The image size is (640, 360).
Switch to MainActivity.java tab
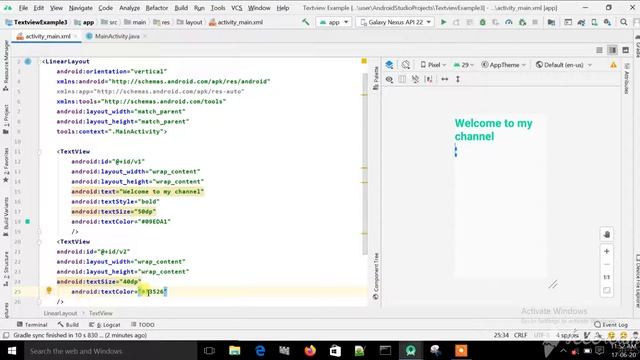coord(116,36)
